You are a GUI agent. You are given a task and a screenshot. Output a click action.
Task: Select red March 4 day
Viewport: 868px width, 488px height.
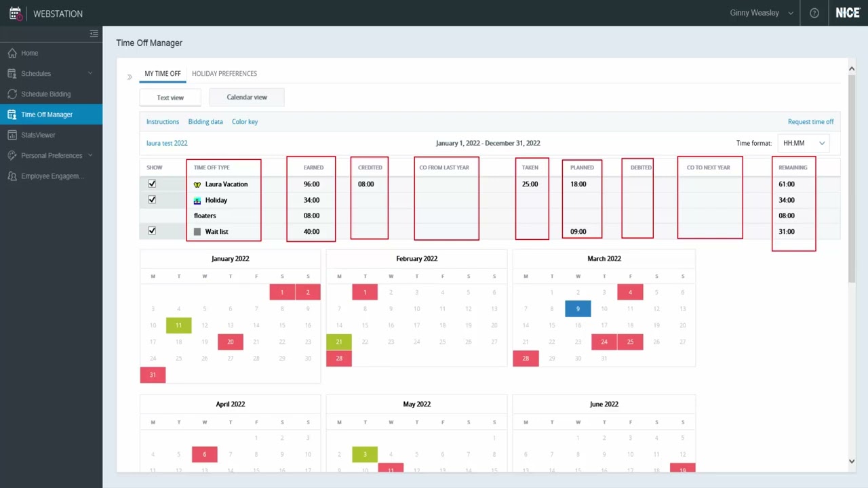(630, 292)
